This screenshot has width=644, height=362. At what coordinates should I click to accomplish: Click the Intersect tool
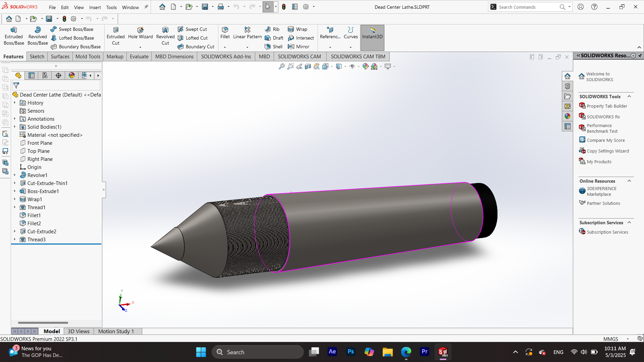301,38
